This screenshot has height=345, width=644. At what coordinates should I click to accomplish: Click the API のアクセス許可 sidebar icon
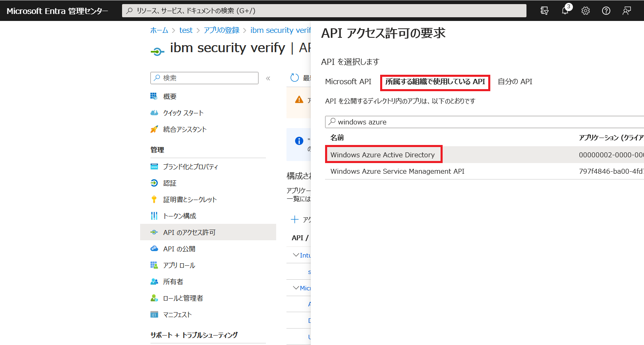154,232
